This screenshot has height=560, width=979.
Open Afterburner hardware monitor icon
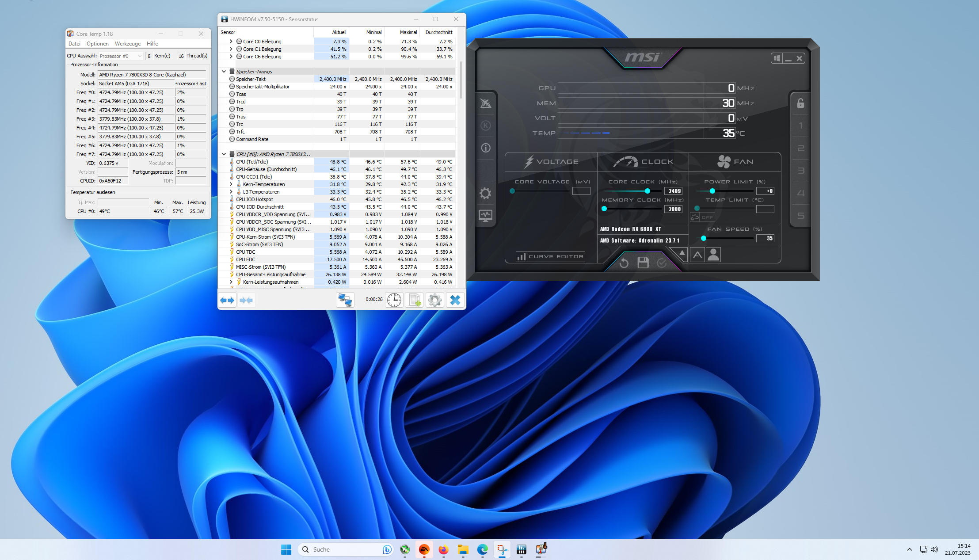coord(485,216)
